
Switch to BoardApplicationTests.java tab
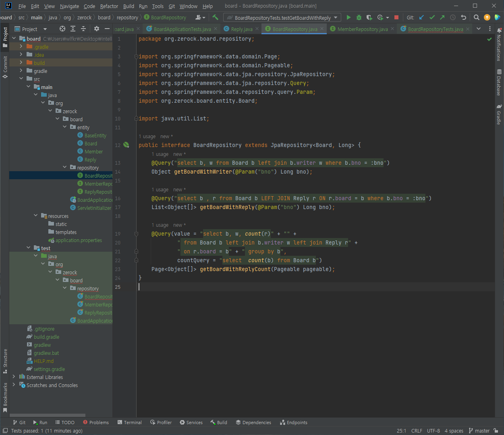[x=182, y=29]
